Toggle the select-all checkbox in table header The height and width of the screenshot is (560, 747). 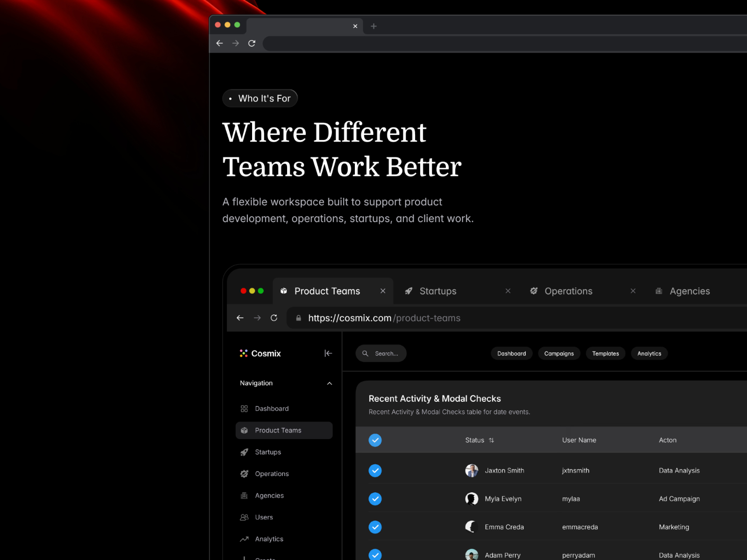click(375, 440)
